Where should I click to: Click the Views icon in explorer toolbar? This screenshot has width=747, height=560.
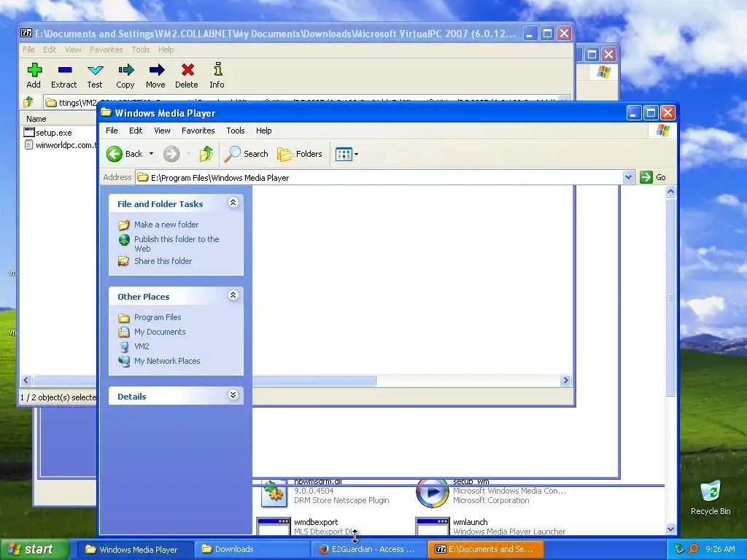(343, 155)
